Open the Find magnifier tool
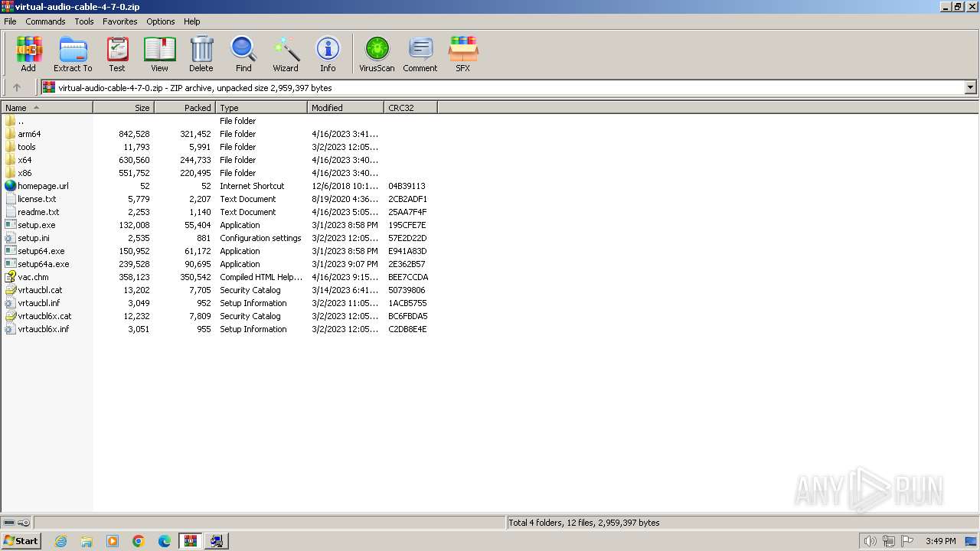This screenshot has width=980, height=551. (243, 50)
